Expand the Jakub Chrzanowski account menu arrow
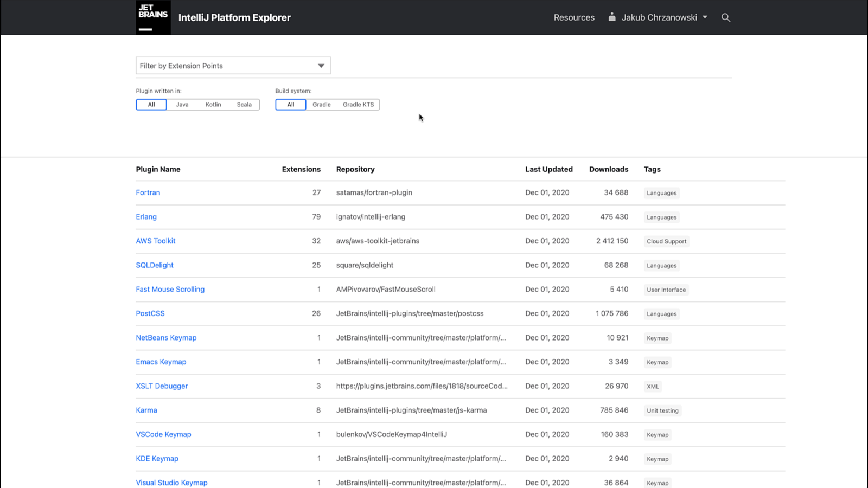Image resolution: width=868 pixels, height=488 pixels. click(x=705, y=17)
